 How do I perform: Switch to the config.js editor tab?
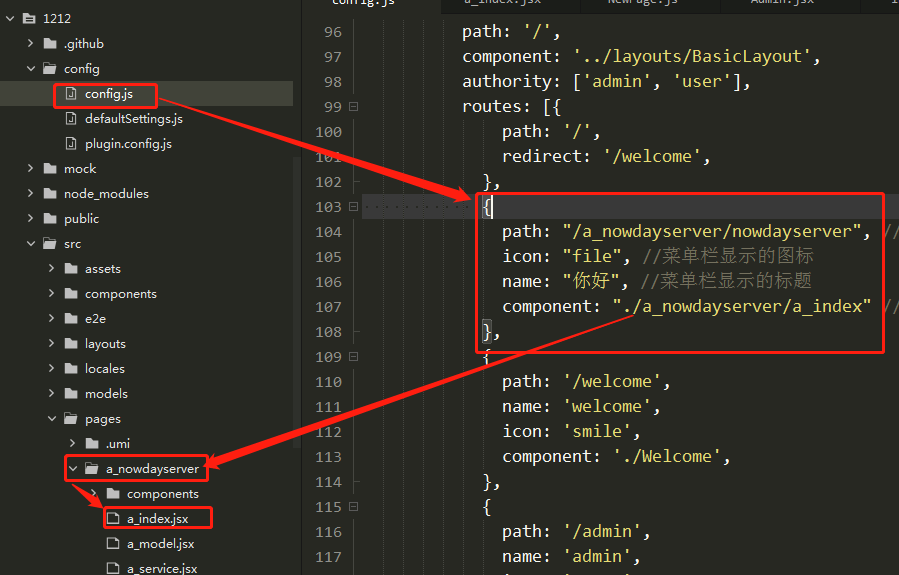tap(363, 3)
